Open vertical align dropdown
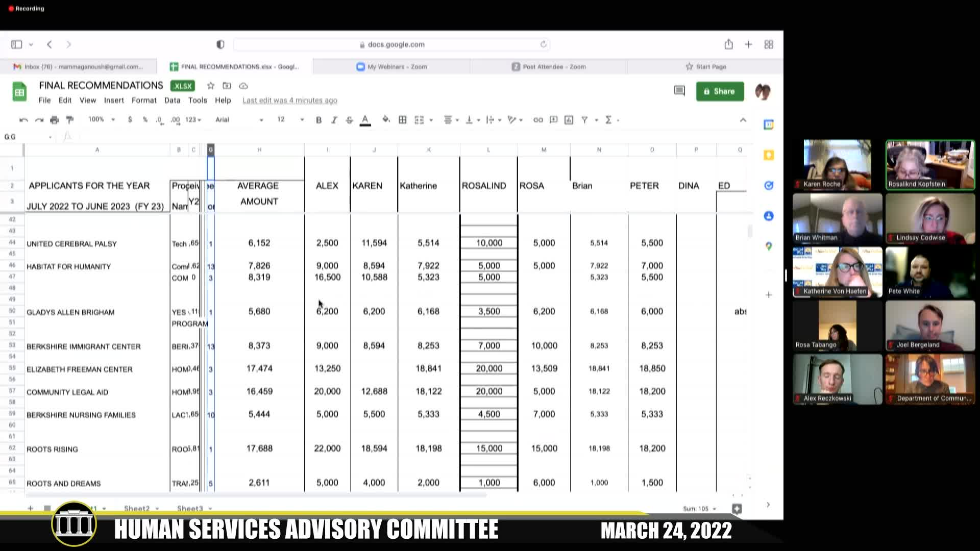The image size is (980, 551). [x=473, y=120]
